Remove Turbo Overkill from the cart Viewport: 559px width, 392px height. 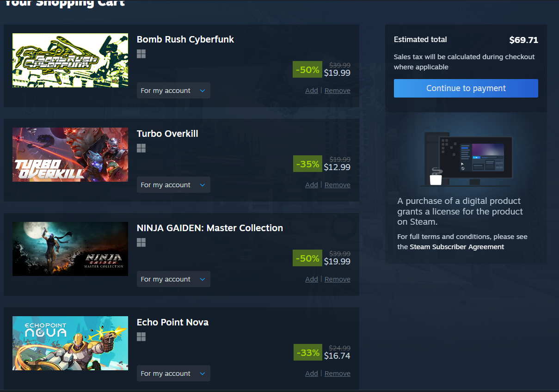(x=338, y=185)
